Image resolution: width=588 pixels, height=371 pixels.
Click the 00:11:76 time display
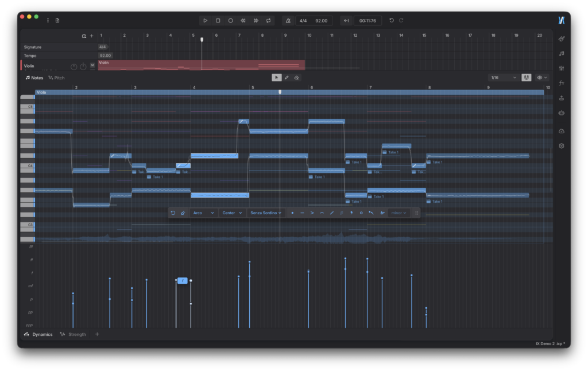[367, 21]
